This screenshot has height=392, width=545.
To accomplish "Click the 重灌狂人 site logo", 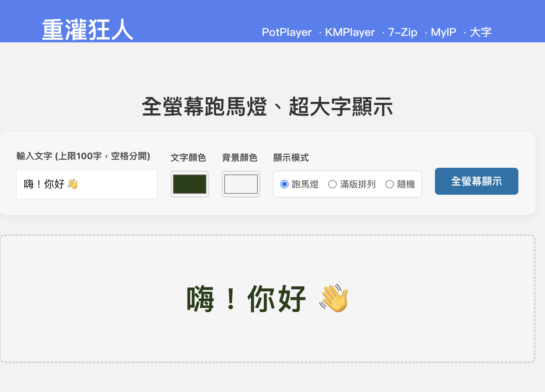I will click(88, 30).
